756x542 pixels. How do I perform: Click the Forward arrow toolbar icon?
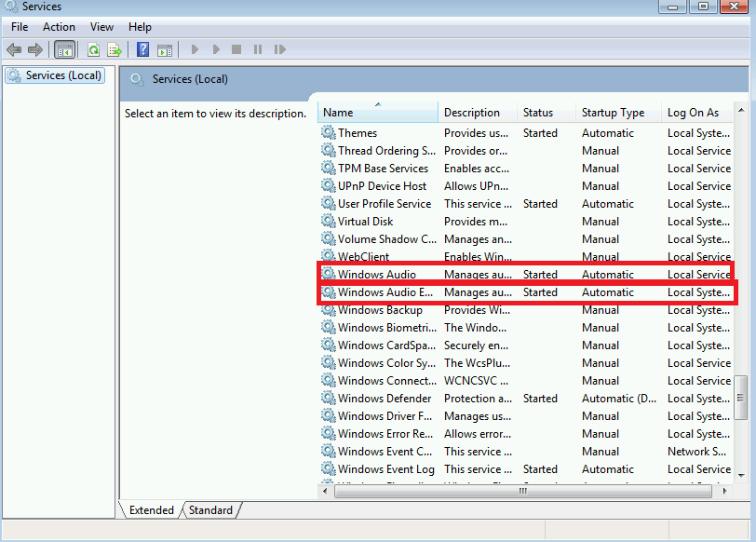[x=35, y=49]
